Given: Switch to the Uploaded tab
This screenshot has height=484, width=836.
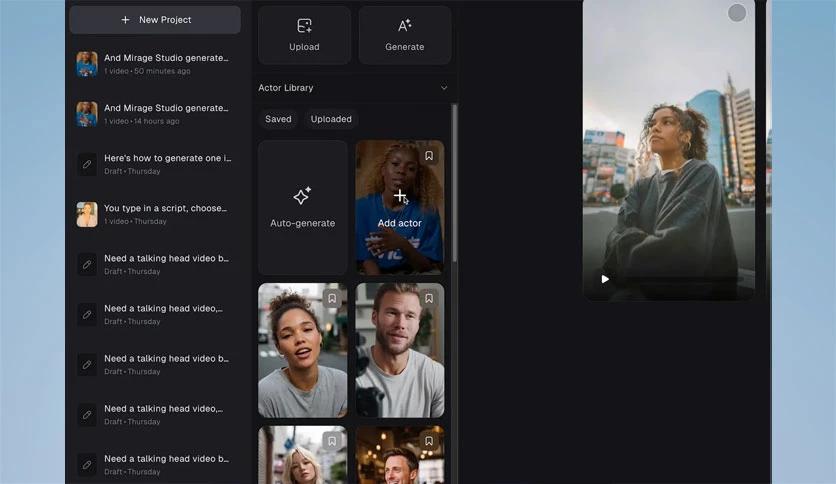Looking at the screenshot, I should (x=331, y=119).
